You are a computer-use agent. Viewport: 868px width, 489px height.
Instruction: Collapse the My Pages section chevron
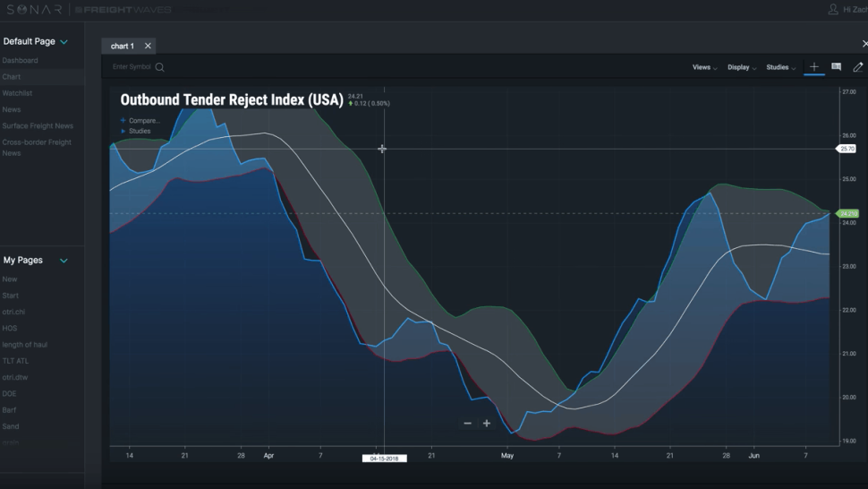(64, 261)
